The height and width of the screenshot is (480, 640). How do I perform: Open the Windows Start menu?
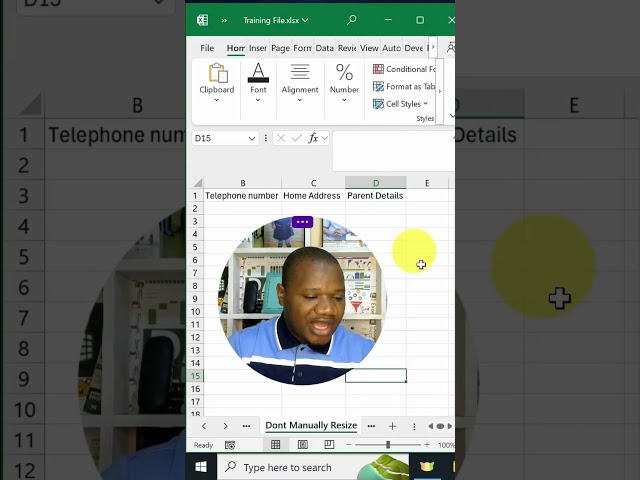point(200,467)
